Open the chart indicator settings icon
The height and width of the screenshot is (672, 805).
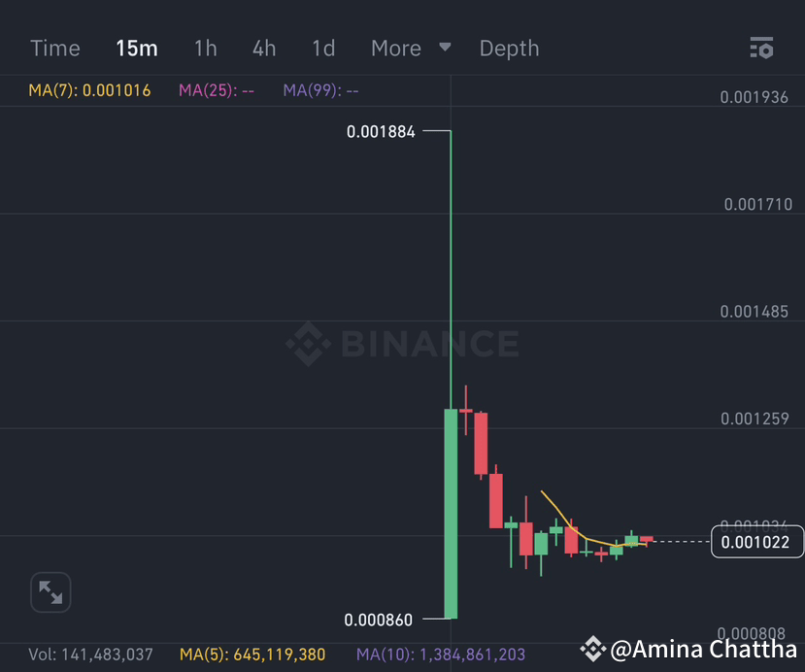(761, 47)
